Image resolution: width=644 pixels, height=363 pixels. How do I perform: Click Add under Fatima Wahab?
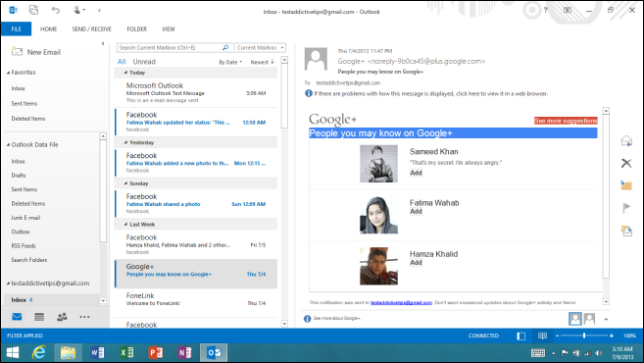tap(416, 211)
